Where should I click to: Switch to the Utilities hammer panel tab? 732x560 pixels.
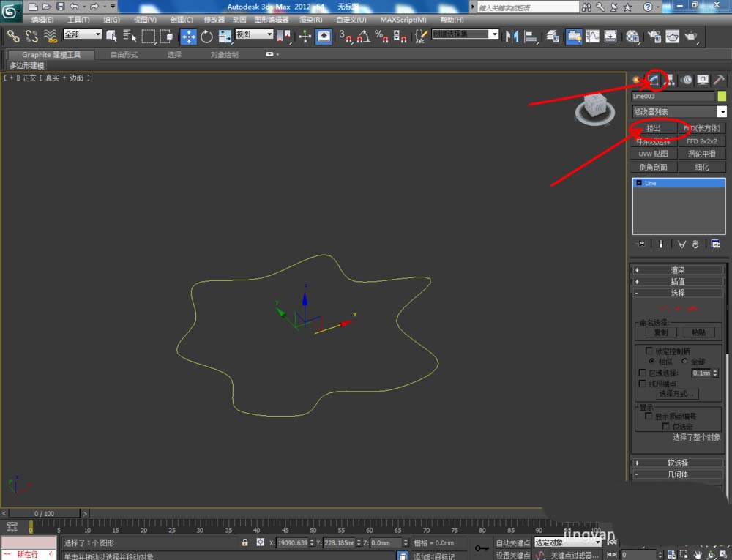719,80
